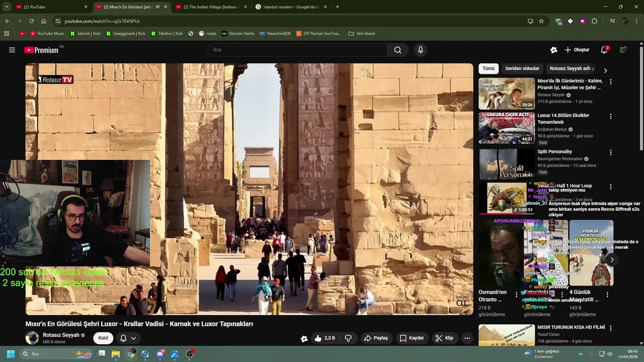
Task: Click the sparkle icon beside like button
Action: coord(304,338)
